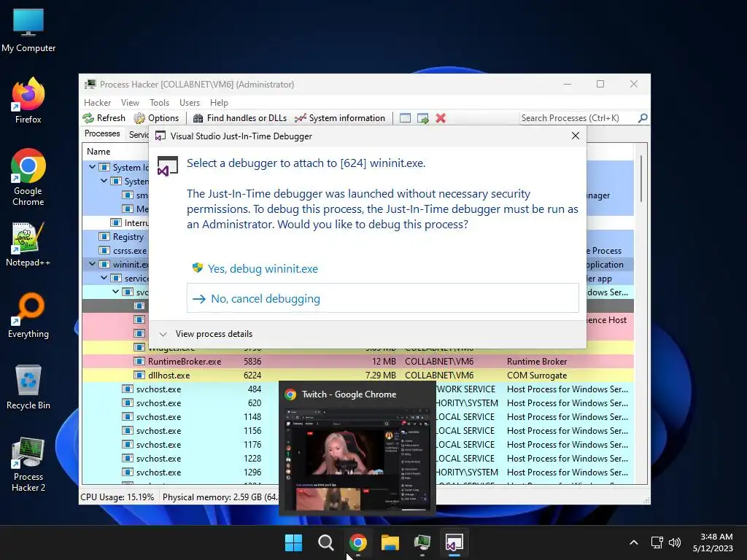Open My Computer desktop icon
The height and width of the screenshot is (560, 747).
tap(28, 31)
